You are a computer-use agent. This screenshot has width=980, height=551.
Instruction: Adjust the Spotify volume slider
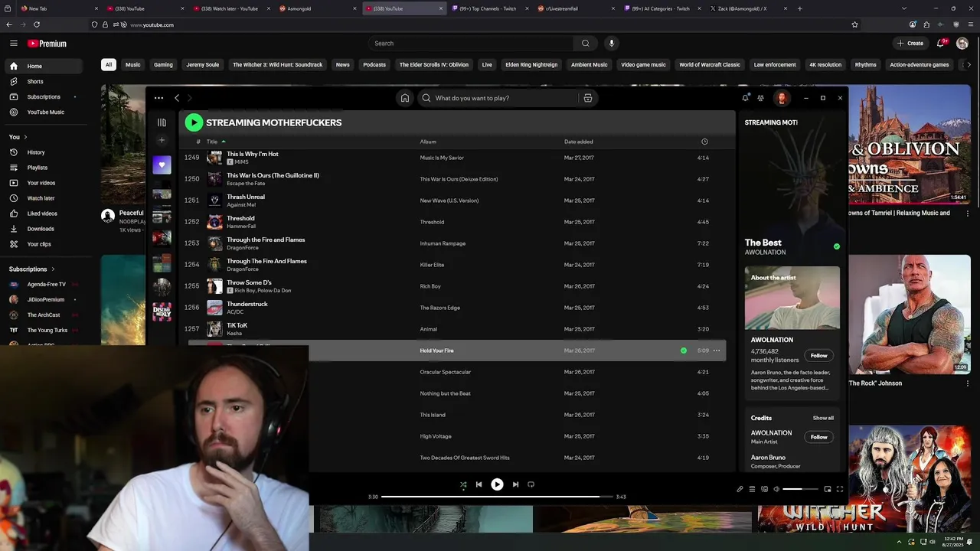pyautogui.click(x=800, y=489)
